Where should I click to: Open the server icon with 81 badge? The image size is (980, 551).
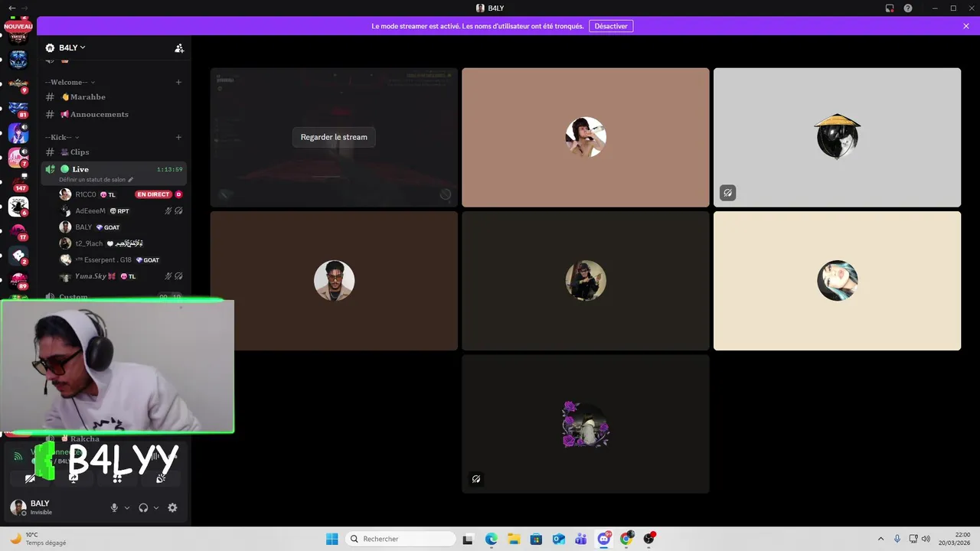tap(18, 109)
